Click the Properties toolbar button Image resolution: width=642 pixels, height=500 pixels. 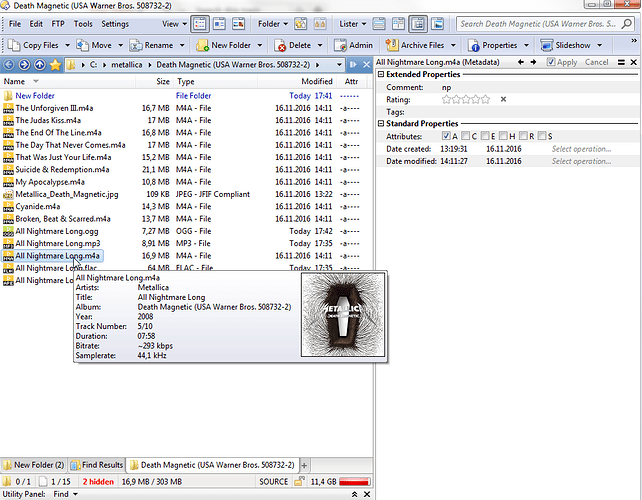(493, 45)
